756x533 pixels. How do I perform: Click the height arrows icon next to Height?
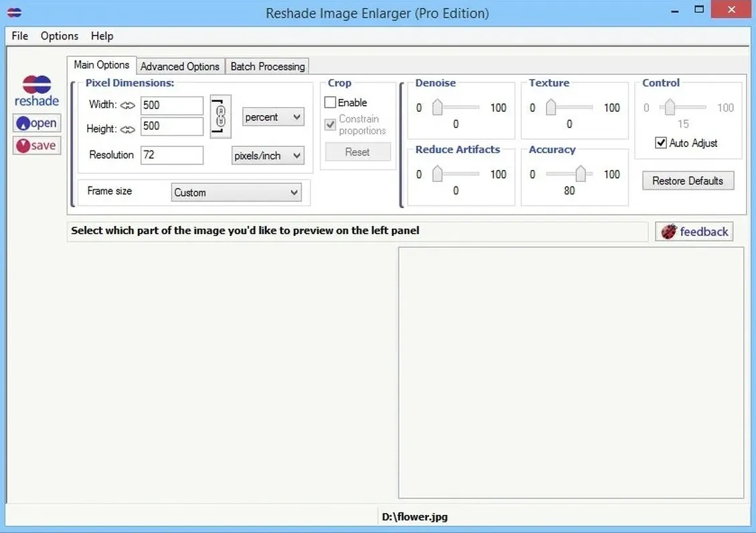[128, 129]
